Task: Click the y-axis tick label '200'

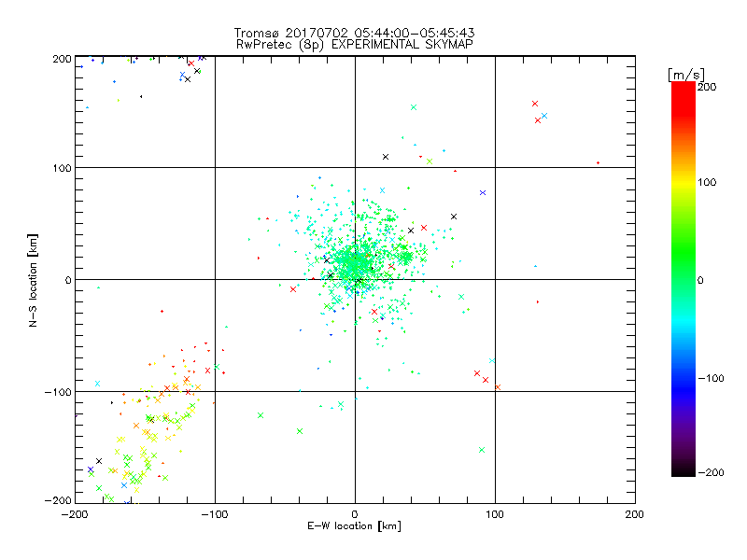Action: [62, 59]
